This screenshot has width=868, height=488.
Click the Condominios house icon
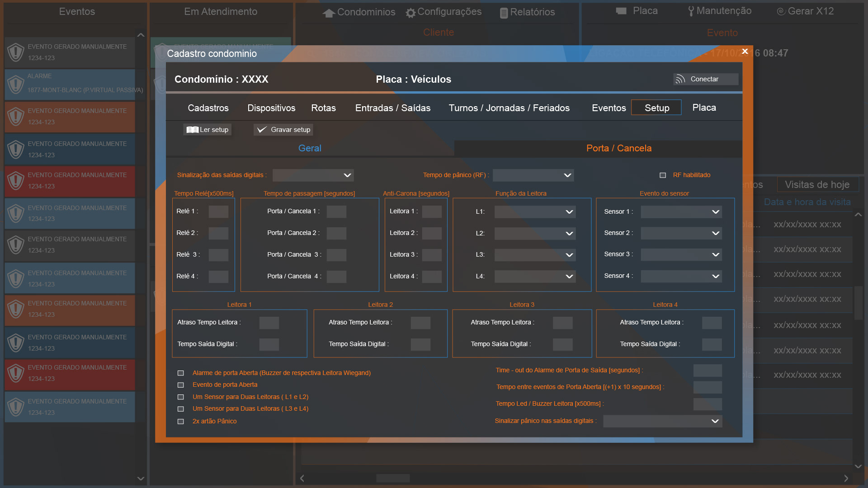click(329, 13)
